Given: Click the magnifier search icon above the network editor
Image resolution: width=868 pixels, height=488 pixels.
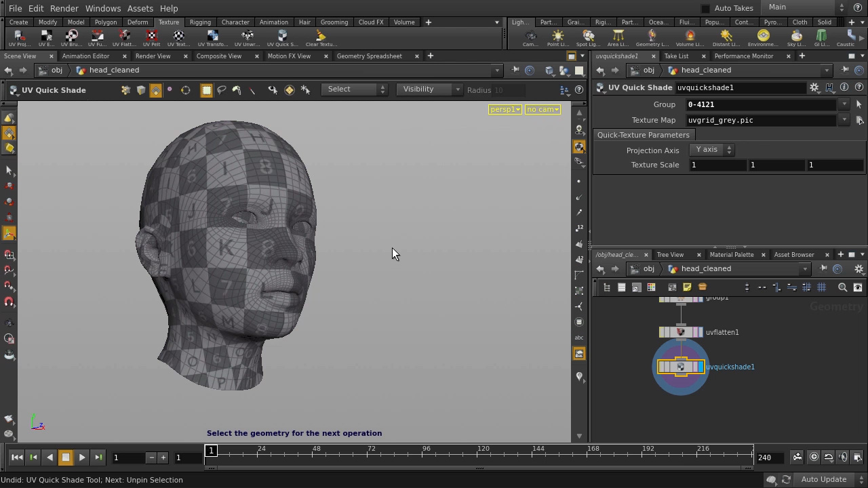Looking at the screenshot, I should 842,287.
